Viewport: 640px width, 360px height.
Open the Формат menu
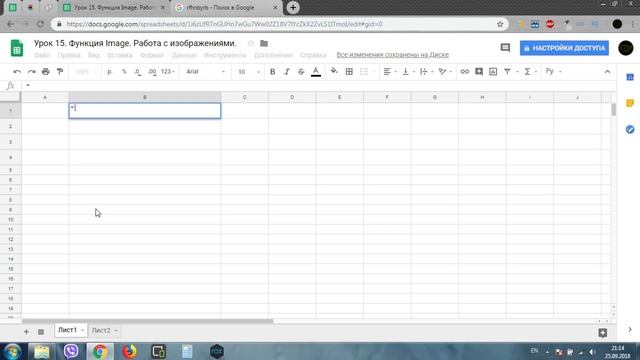(x=152, y=55)
